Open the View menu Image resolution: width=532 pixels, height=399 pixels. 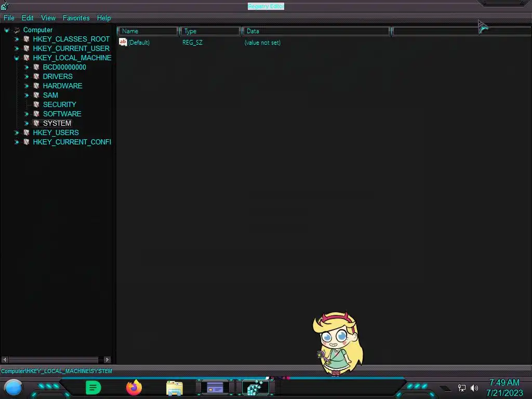coord(48,18)
